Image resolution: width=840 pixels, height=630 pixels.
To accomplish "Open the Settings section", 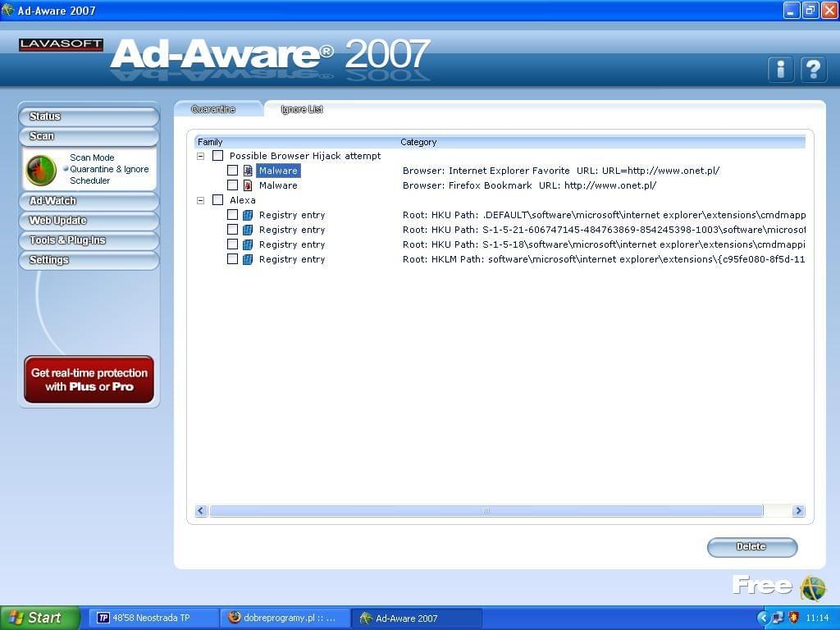I will coord(89,260).
